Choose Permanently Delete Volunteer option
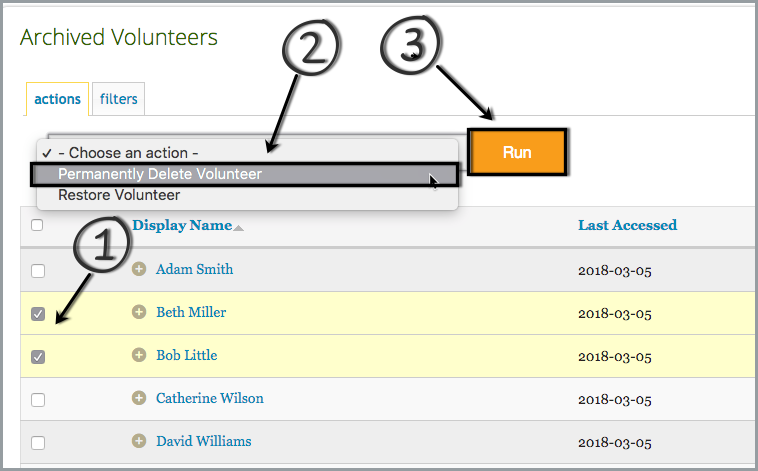This screenshot has width=758, height=471. click(x=160, y=174)
